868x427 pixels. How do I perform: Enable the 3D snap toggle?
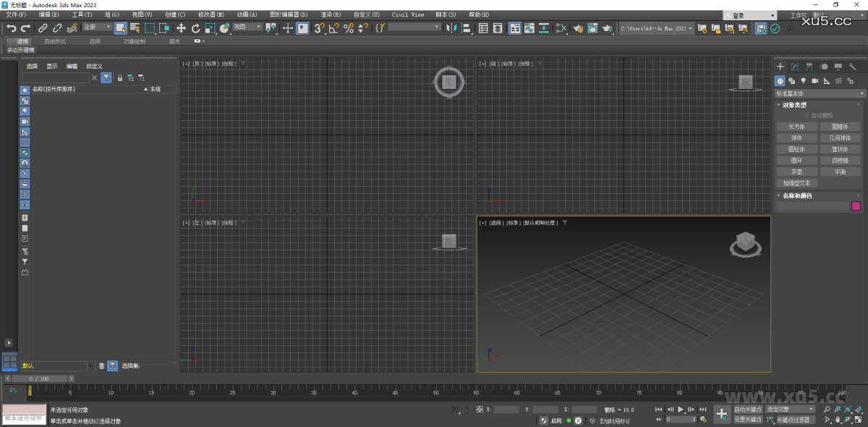click(x=320, y=28)
